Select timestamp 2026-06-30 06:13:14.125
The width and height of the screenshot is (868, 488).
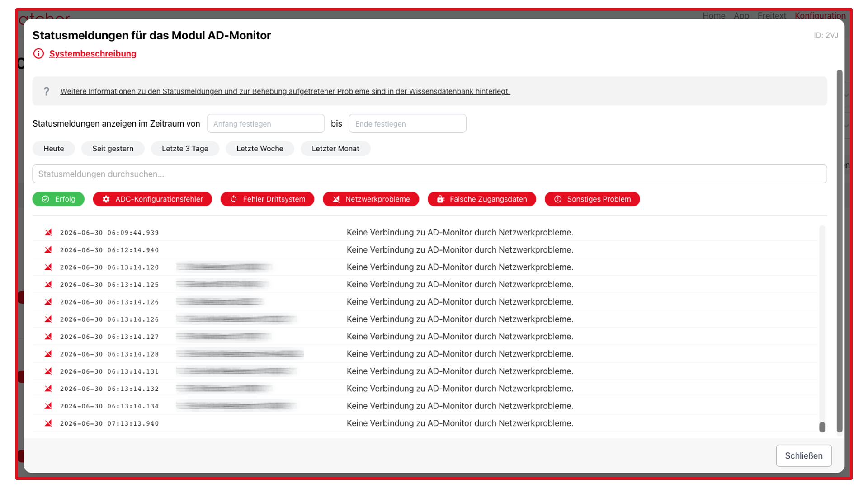tap(109, 285)
